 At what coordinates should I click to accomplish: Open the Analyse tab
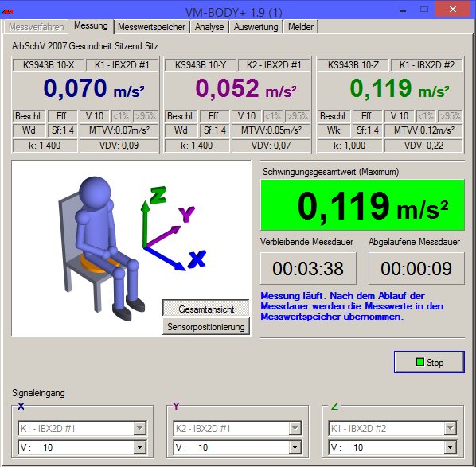(209, 27)
